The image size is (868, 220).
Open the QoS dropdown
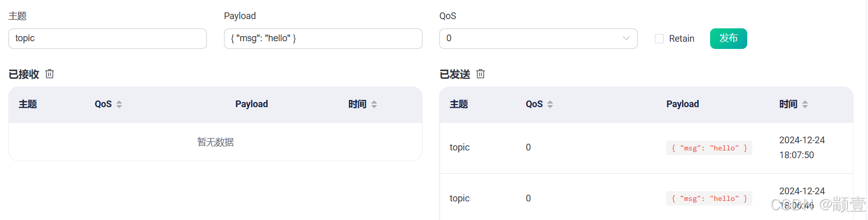point(532,39)
